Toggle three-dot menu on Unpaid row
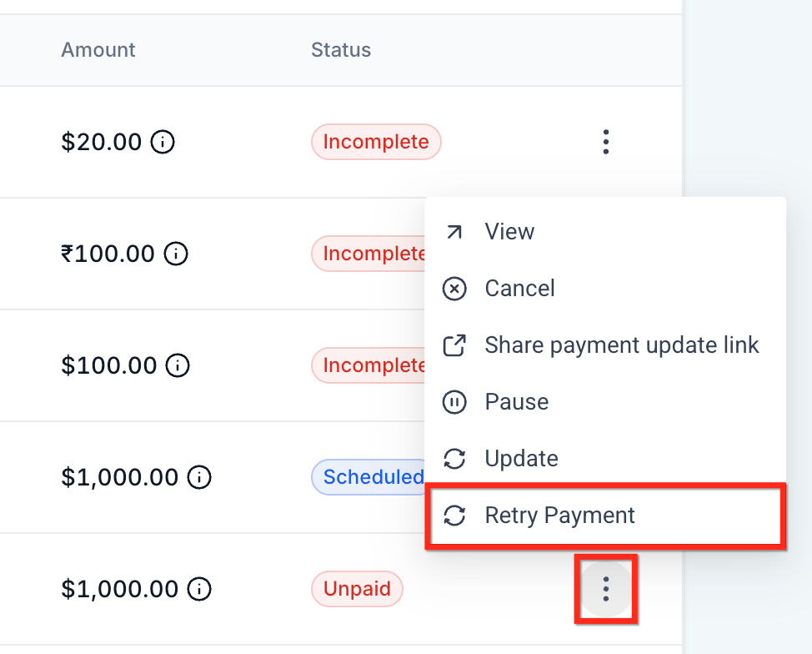Image resolution: width=812 pixels, height=654 pixels. (x=606, y=589)
